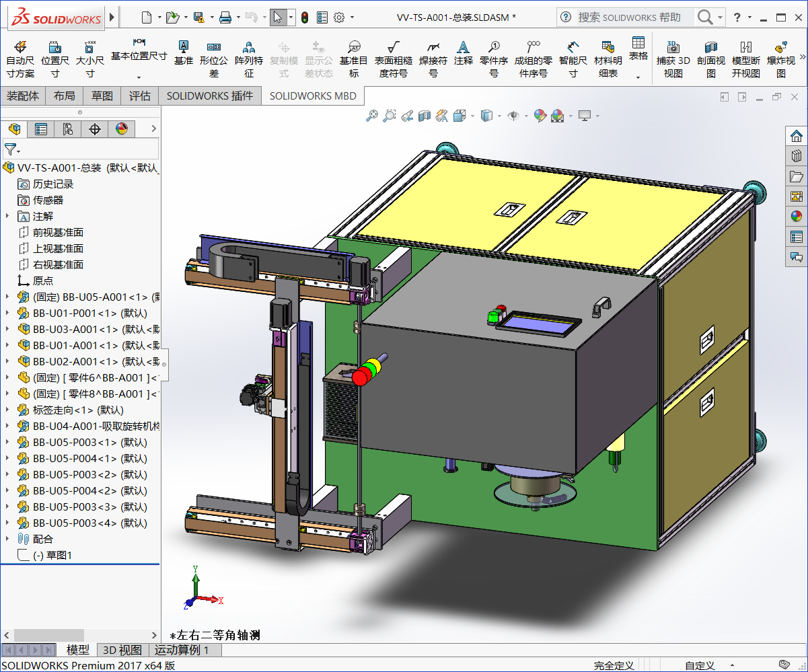The image size is (808, 672).
Task: Click the Select cursor tool in top toolbar
Action: 278,17
